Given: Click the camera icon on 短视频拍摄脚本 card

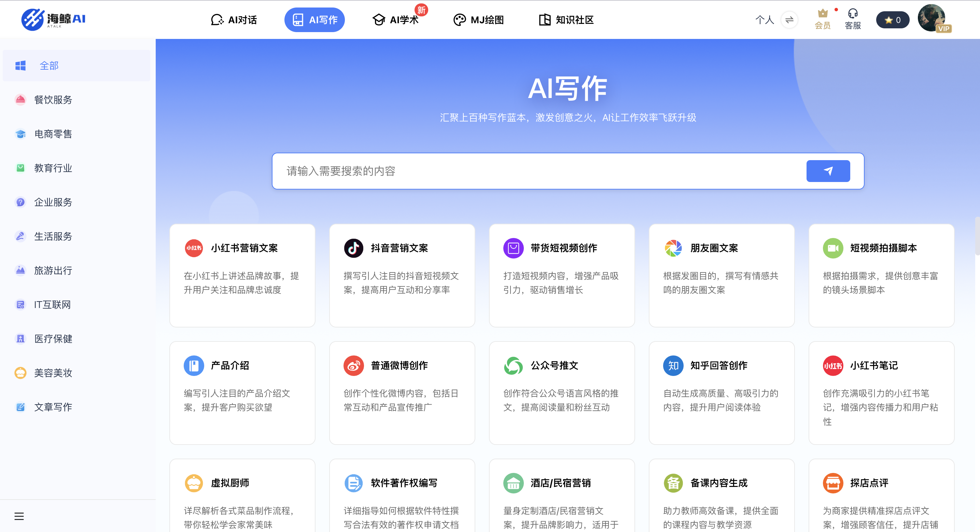Looking at the screenshot, I should point(833,248).
